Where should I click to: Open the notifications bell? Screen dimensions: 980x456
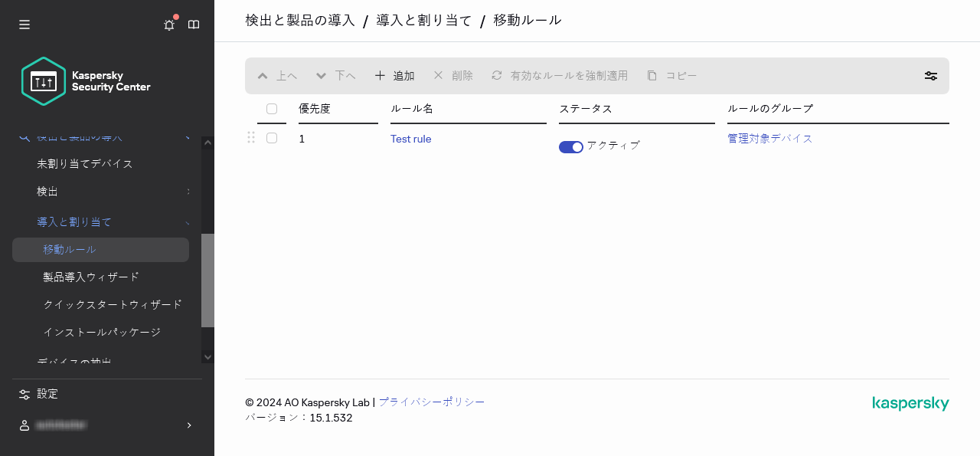point(168,25)
